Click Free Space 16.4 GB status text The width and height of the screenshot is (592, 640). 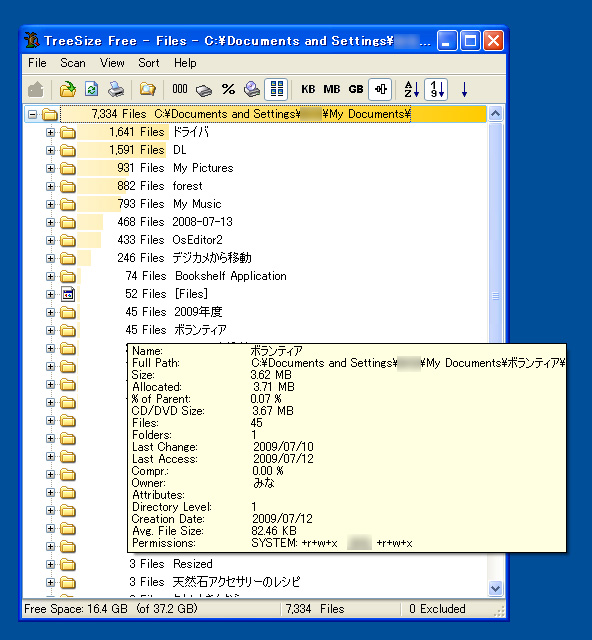pos(111,609)
